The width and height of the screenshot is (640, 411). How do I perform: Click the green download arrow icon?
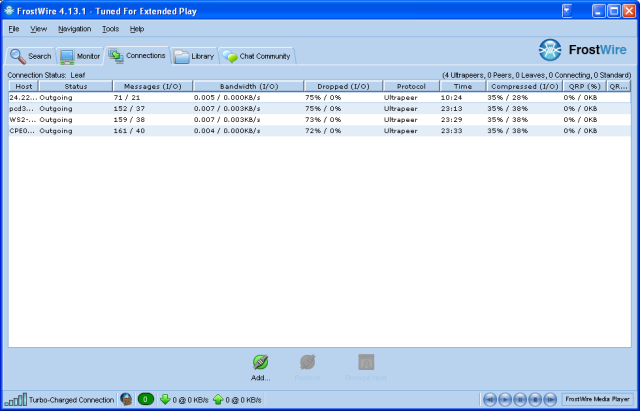pyautogui.click(x=165, y=399)
